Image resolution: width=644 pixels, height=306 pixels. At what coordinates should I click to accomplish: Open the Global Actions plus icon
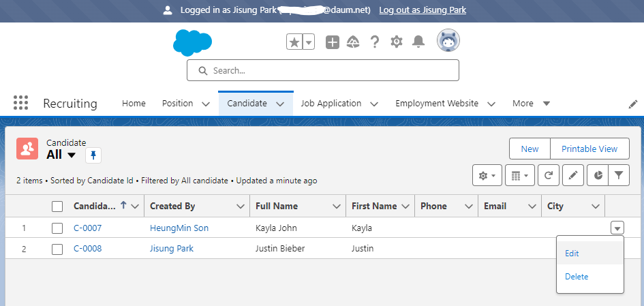pyautogui.click(x=332, y=42)
